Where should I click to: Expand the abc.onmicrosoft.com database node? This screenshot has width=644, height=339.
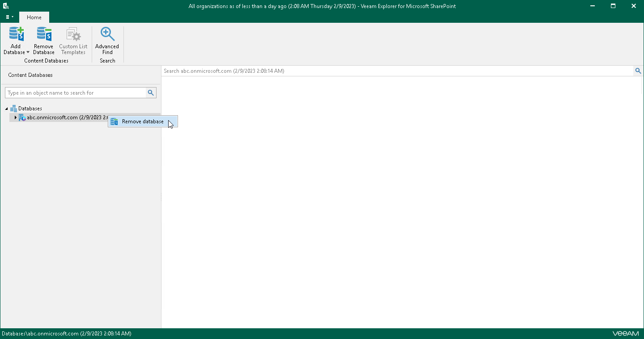[15, 117]
